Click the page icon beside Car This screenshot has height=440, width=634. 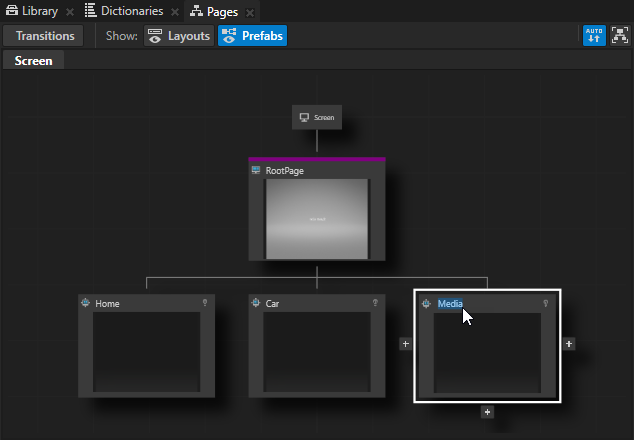click(256, 303)
